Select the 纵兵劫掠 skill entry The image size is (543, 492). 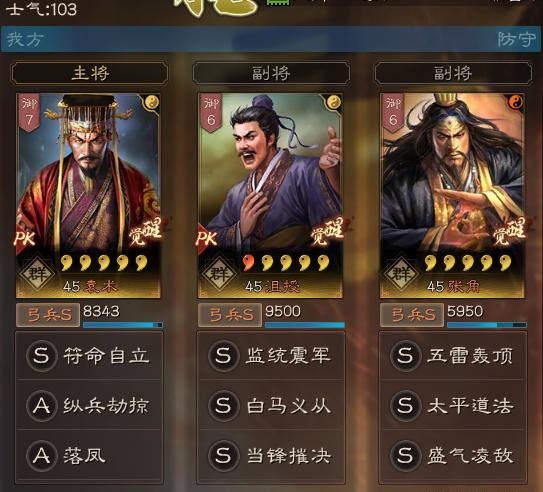(89, 405)
